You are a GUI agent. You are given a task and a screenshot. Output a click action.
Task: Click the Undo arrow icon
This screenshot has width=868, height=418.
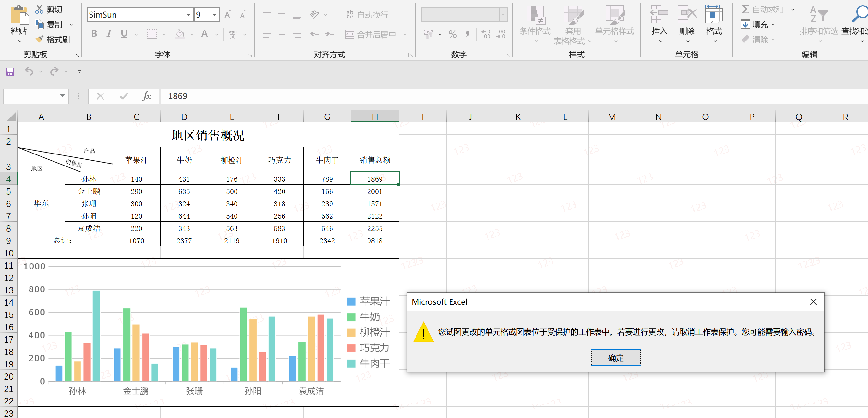pyautogui.click(x=29, y=71)
